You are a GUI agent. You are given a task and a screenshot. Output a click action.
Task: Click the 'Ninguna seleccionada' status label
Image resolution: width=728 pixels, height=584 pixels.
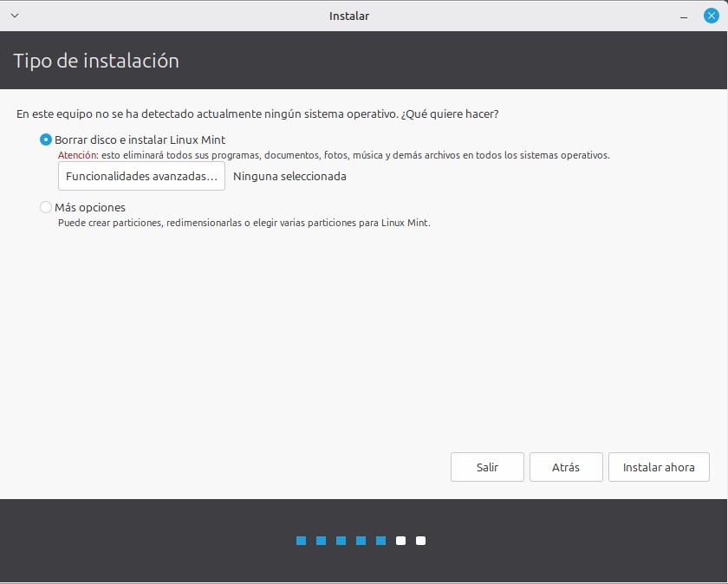(x=289, y=176)
